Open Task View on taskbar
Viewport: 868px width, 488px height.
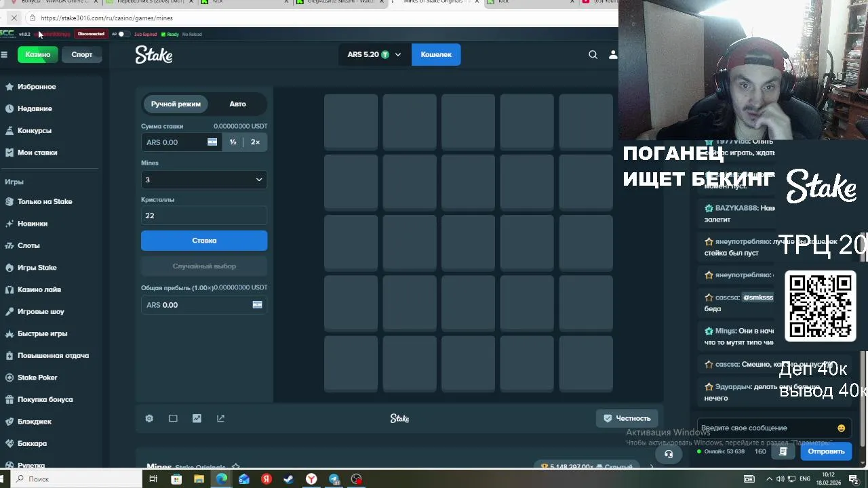(153, 479)
